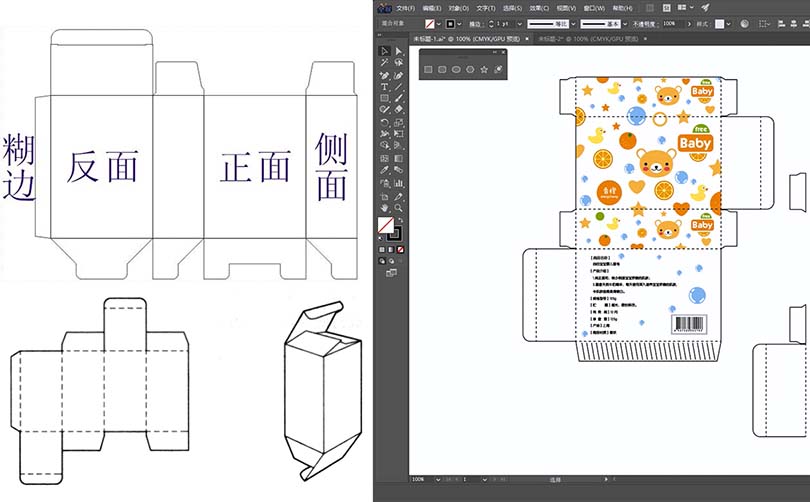The height and width of the screenshot is (502, 810).
Task: Select the Curvature tool
Action: click(x=398, y=76)
